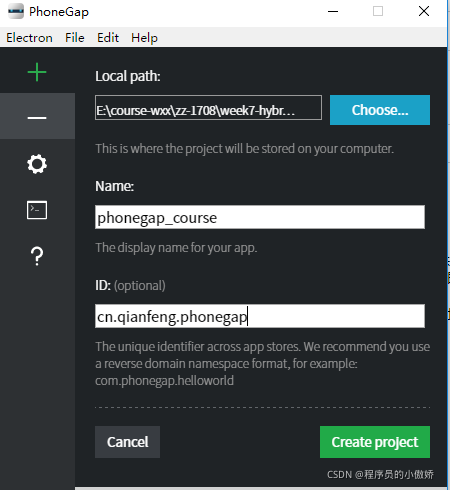This screenshot has width=450, height=490.
Task: Open the File menu
Action: click(x=75, y=38)
